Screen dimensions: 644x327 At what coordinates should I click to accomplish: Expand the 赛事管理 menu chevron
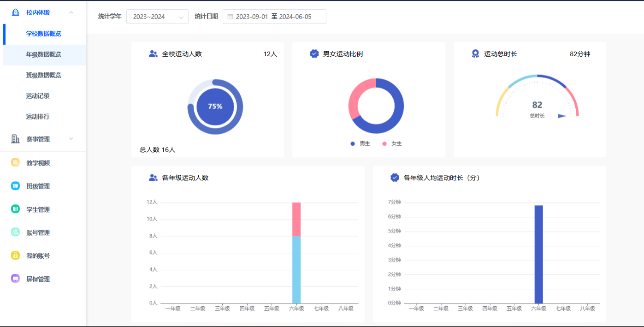pyautogui.click(x=71, y=139)
